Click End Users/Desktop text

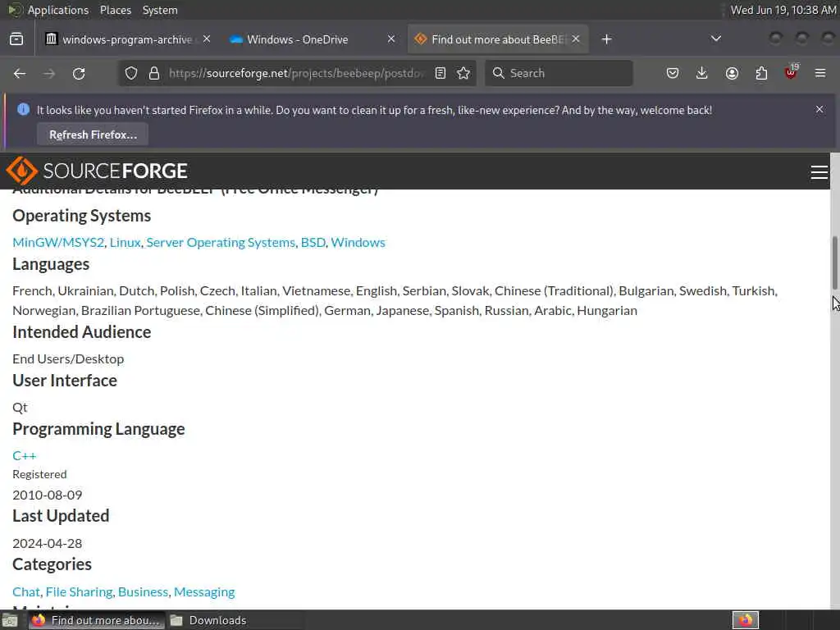(68, 359)
